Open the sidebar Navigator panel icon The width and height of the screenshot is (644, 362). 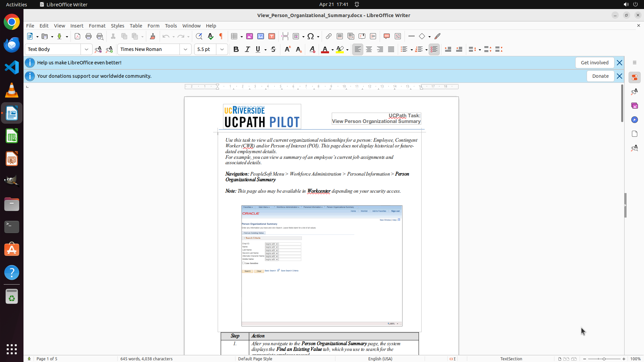(x=634, y=120)
